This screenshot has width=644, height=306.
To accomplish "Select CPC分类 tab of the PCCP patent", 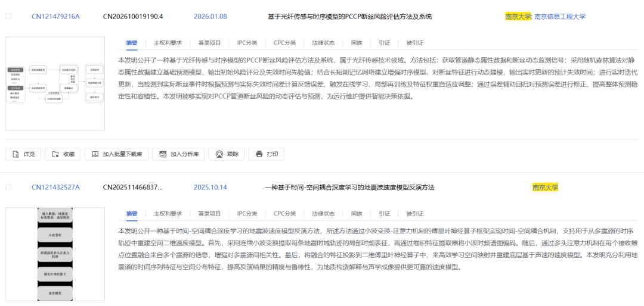I will pos(285,43).
